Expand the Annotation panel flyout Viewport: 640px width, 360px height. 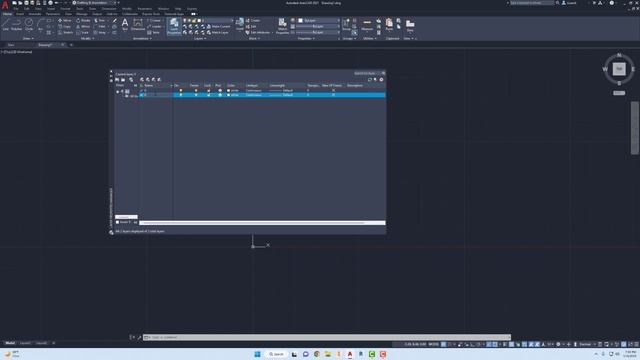[142, 38]
